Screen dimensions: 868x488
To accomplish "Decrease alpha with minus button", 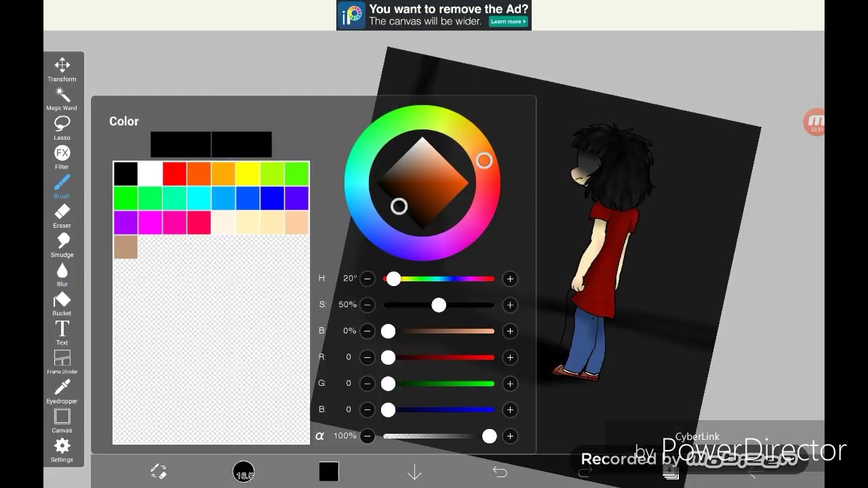I will pyautogui.click(x=368, y=436).
